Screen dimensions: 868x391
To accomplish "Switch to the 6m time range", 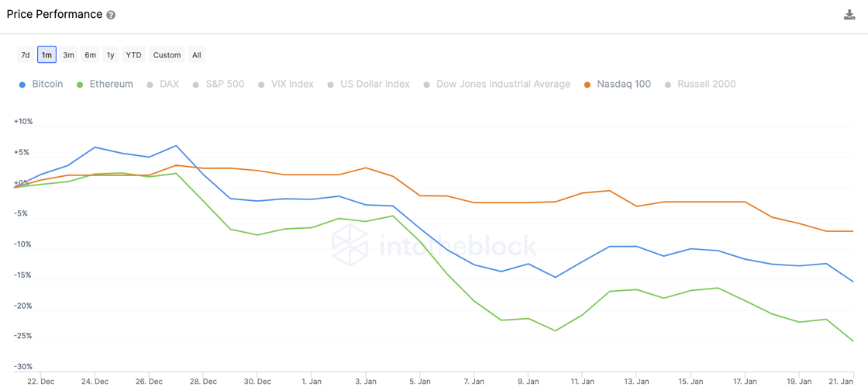I will coord(90,55).
